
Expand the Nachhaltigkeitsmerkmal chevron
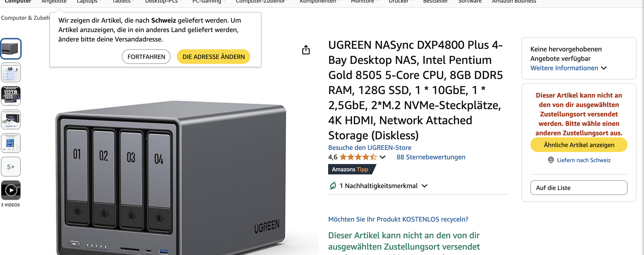click(424, 186)
